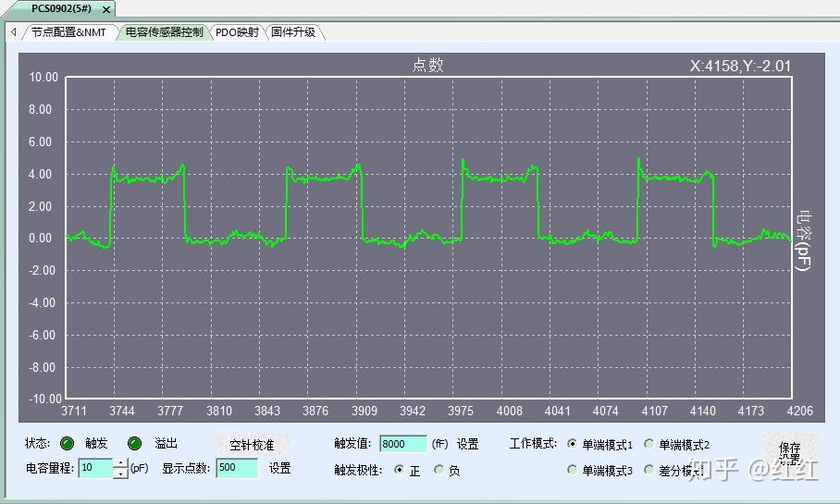
Task: Select 单端模式2 working mode
Action: (x=649, y=444)
